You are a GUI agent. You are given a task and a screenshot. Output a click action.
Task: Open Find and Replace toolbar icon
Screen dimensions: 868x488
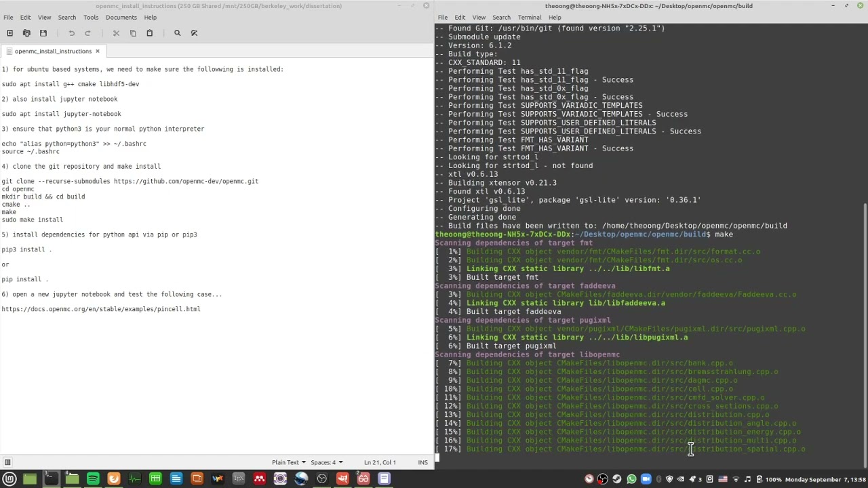tap(194, 33)
